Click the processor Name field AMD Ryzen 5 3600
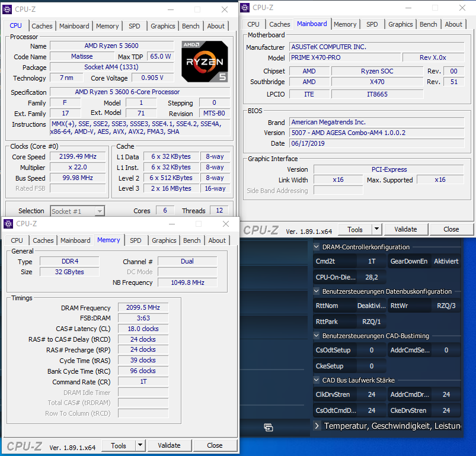476x456 pixels. (111, 46)
